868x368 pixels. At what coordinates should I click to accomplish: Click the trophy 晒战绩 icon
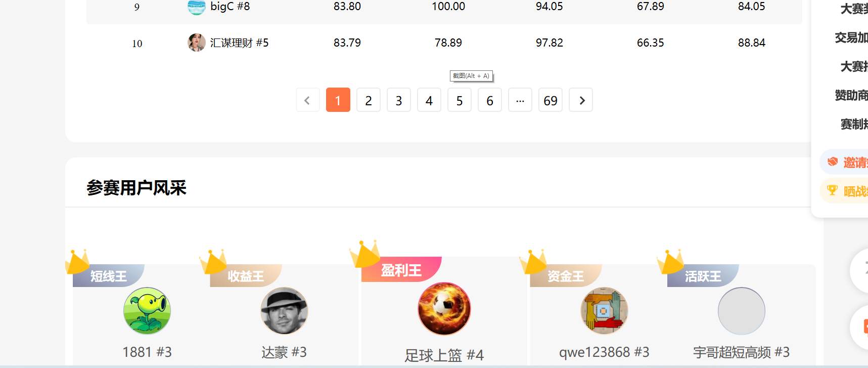(832, 190)
